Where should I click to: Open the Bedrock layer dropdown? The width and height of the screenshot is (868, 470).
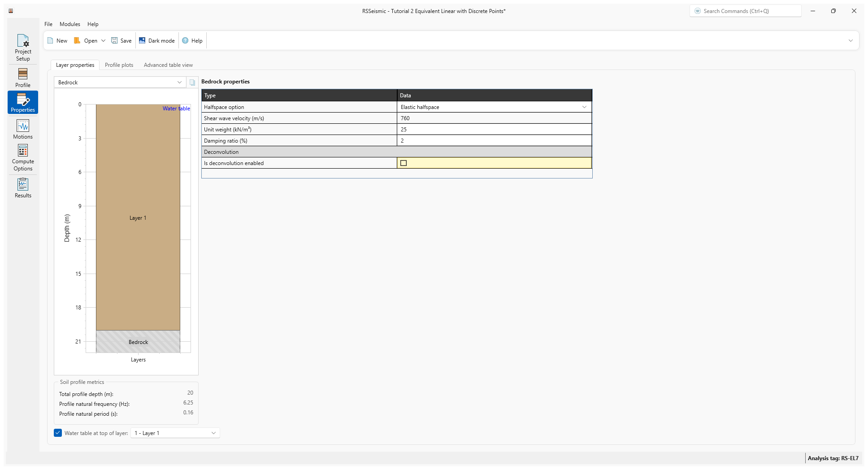click(x=120, y=83)
